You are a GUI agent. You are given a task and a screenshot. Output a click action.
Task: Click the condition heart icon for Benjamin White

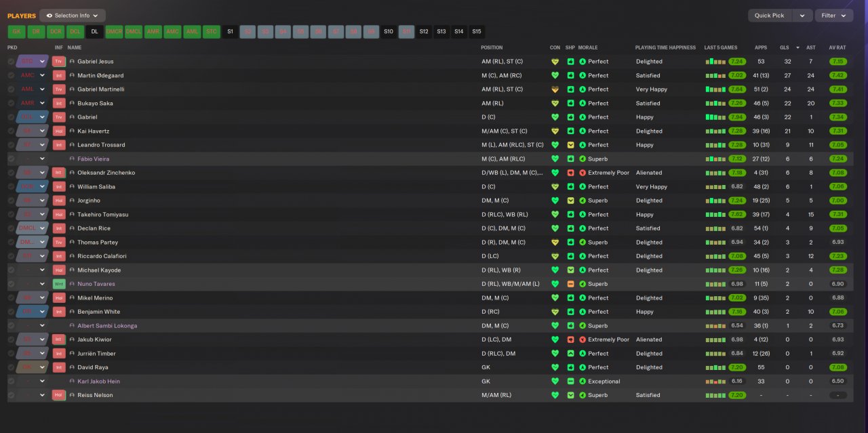tap(555, 312)
